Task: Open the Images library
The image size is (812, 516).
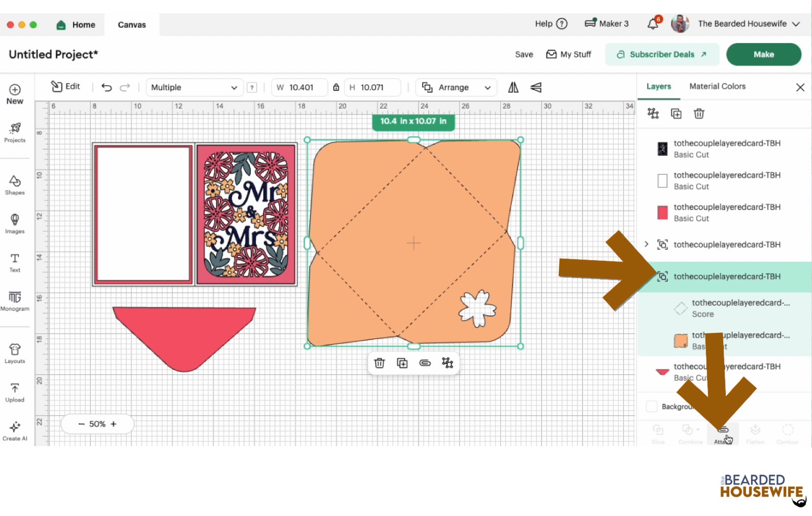Action: [15, 223]
